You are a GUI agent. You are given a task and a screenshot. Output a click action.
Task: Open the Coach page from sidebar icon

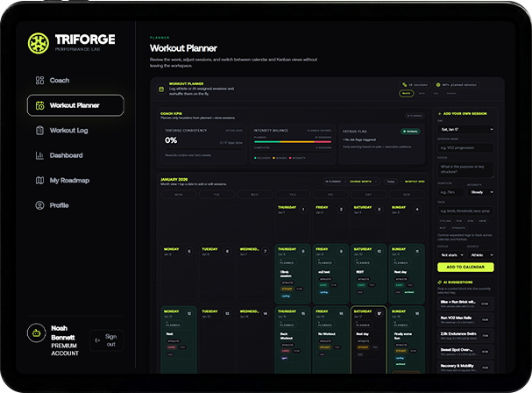pos(39,81)
